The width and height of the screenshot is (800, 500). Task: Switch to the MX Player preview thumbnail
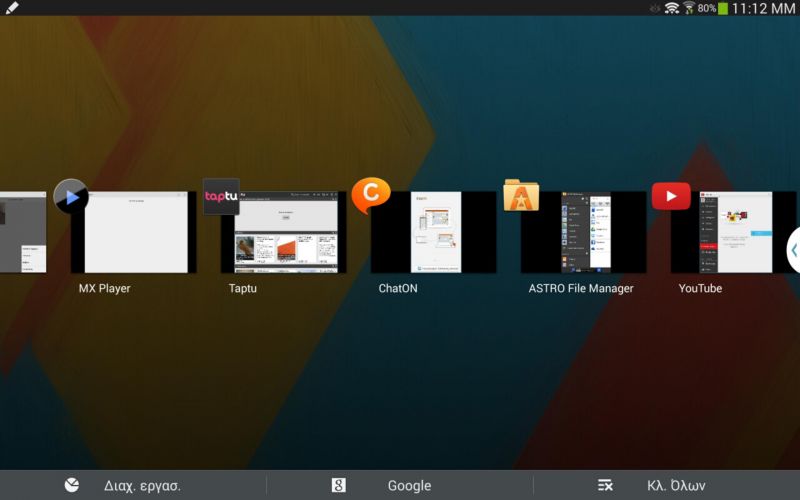click(134, 232)
